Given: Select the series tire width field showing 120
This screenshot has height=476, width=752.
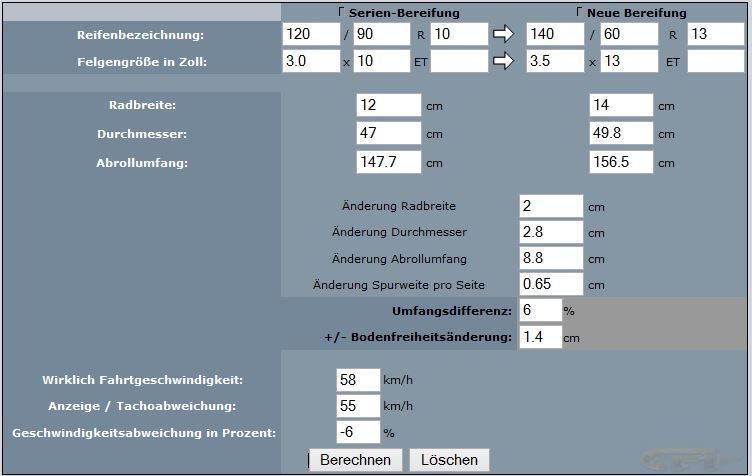Looking at the screenshot, I should point(310,35).
